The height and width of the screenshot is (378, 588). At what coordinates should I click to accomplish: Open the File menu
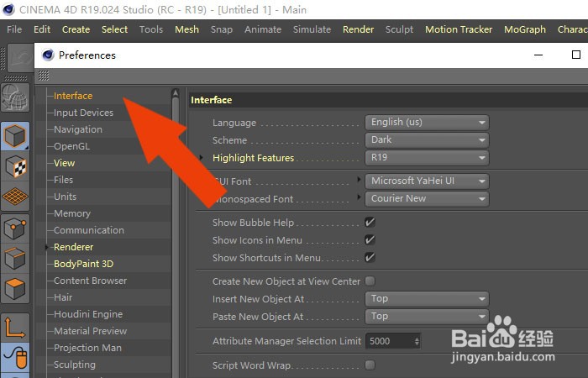(14, 29)
